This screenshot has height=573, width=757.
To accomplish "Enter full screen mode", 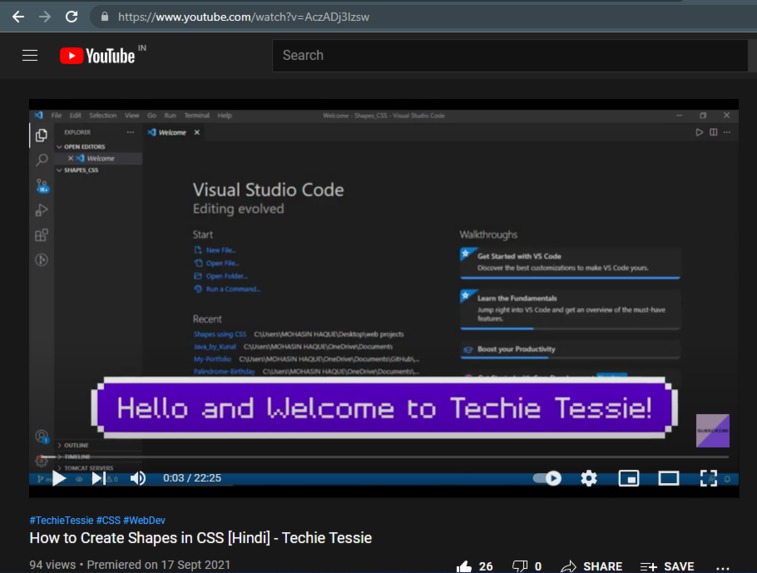I will pyautogui.click(x=708, y=478).
